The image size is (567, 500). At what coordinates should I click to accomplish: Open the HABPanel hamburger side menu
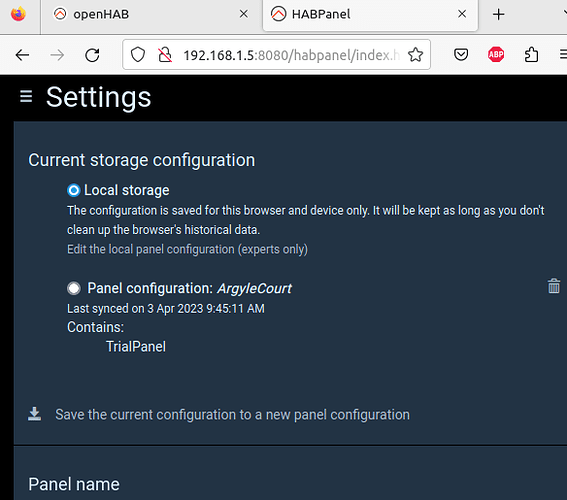pyautogui.click(x=26, y=97)
